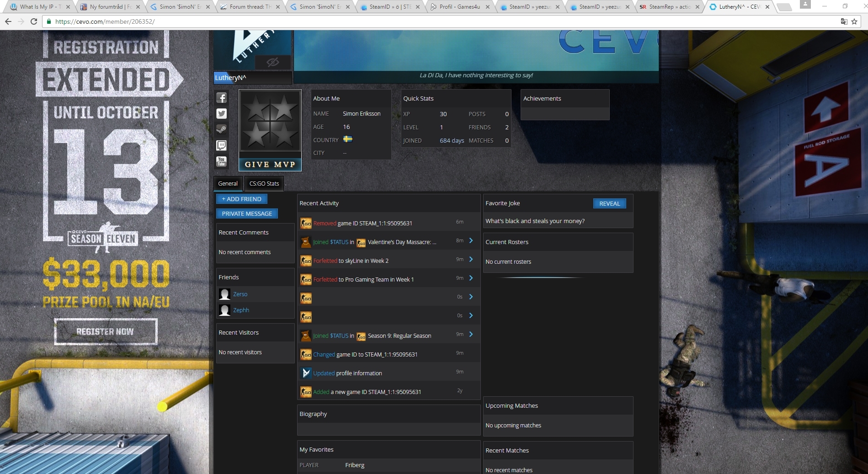This screenshot has width=868, height=474.
Task: Open the Valentine's Day Massacre event link
Action: point(402,242)
